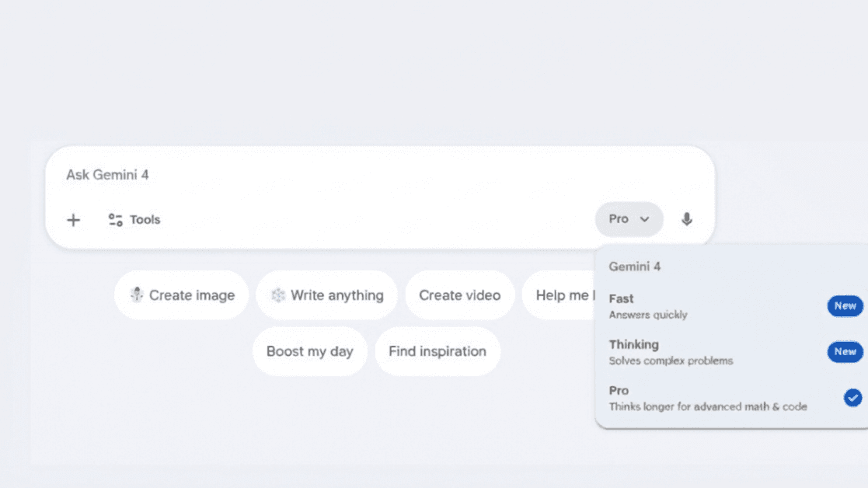Click the Gemini 4 menu header
This screenshot has height=488, width=868.
(x=635, y=267)
